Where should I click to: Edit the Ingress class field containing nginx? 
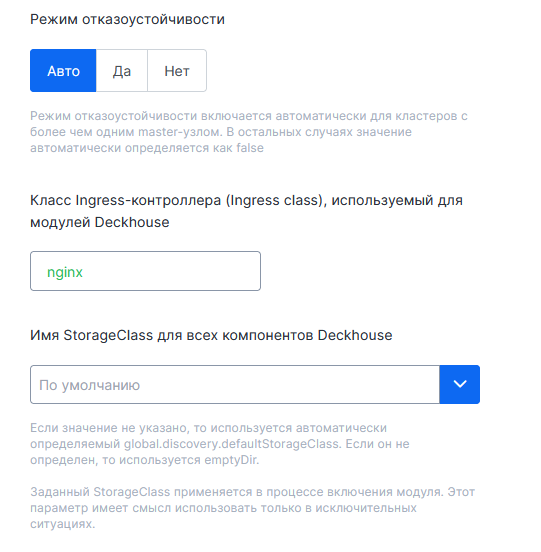pos(145,271)
